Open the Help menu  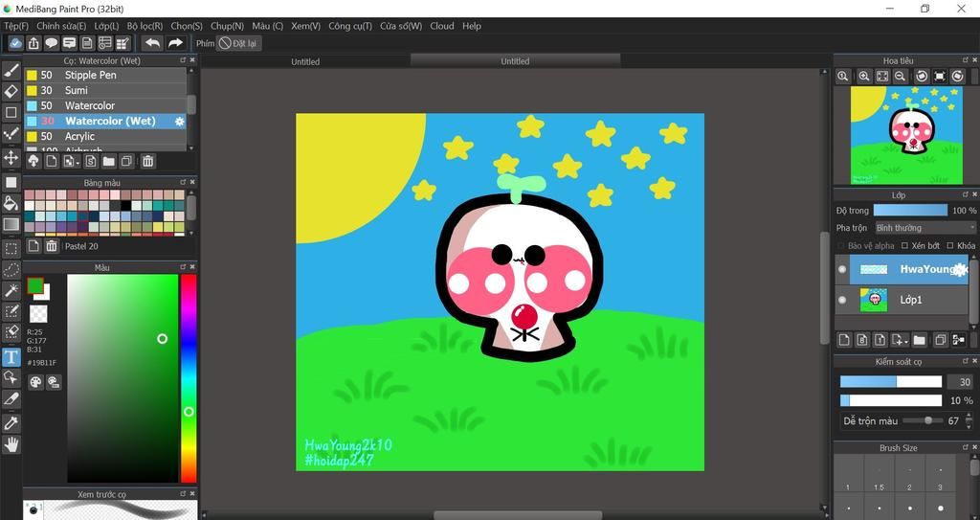point(472,26)
